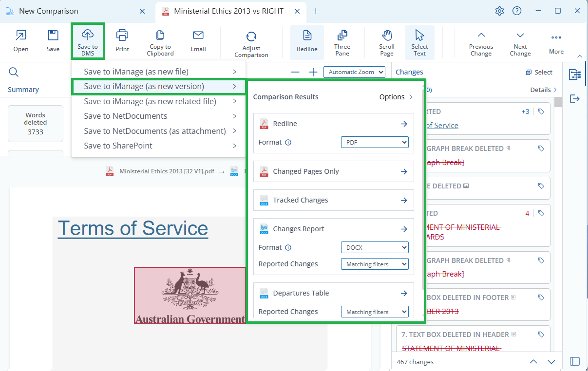
Task: Zoom out with the minus icon
Action: tap(295, 72)
